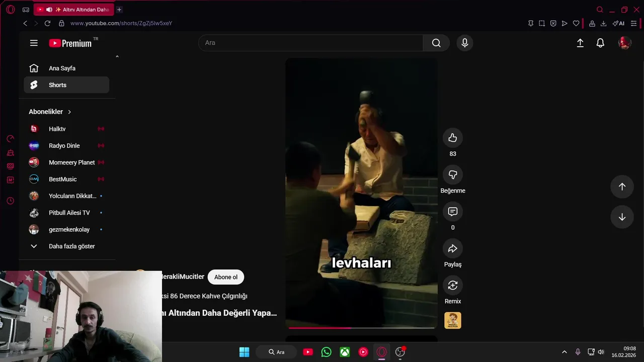Add page to bookmarks with heart
This screenshot has width=644, height=362.
pyautogui.click(x=576, y=23)
